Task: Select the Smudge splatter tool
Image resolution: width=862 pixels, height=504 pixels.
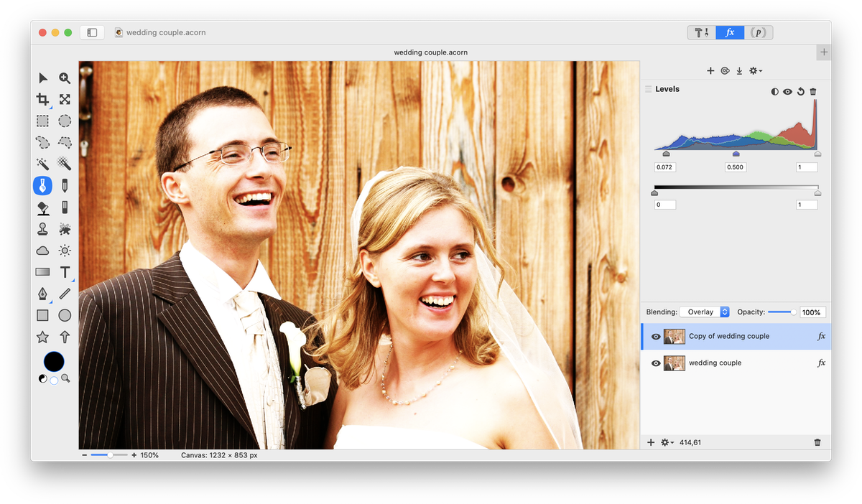Action: pyautogui.click(x=65, y=229)
